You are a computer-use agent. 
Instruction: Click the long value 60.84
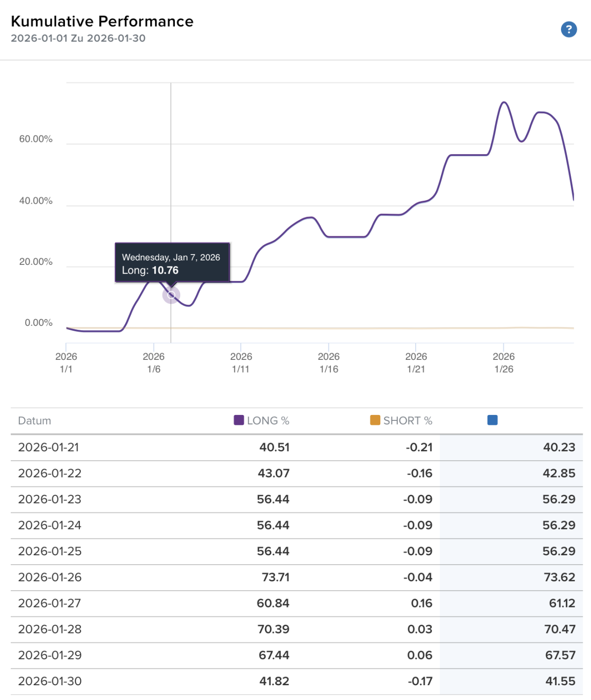coord(273,604)
